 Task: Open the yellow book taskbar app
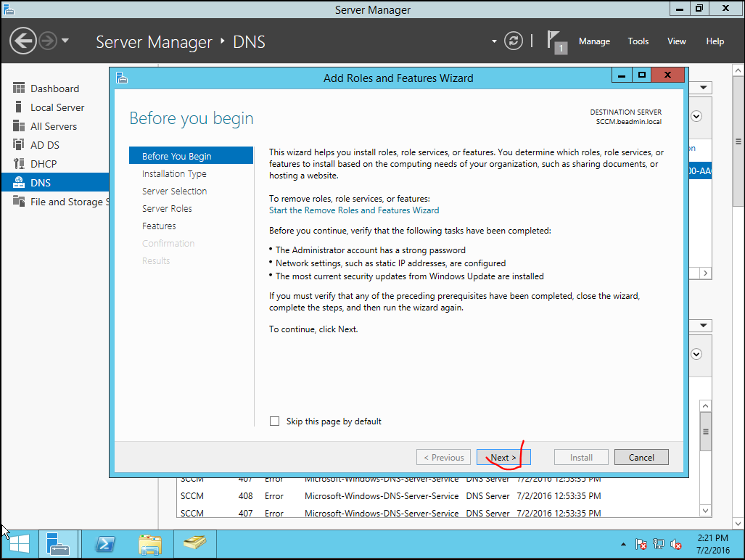(x=194, y=543)
